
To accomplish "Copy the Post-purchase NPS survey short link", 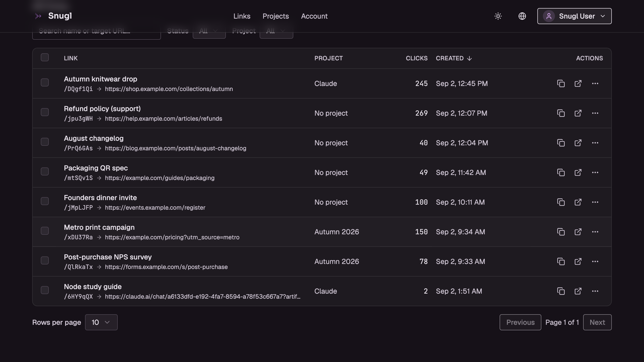I will point(561,261).
